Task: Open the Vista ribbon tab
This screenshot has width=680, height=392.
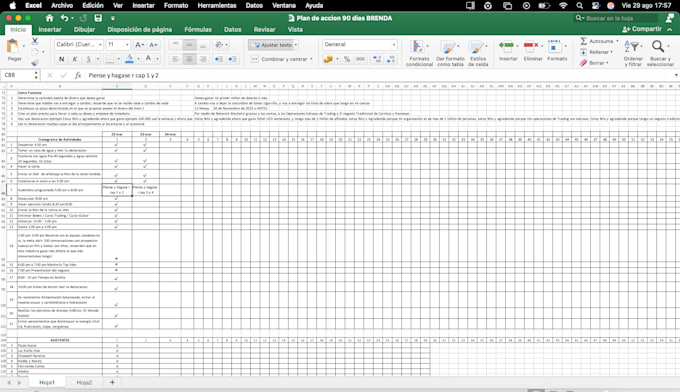Action: pos(295,29)
